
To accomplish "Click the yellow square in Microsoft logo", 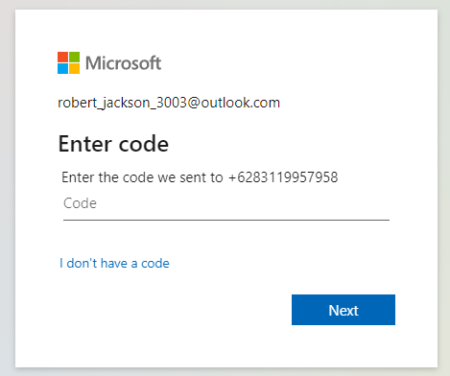I will [x=75, y=69].
